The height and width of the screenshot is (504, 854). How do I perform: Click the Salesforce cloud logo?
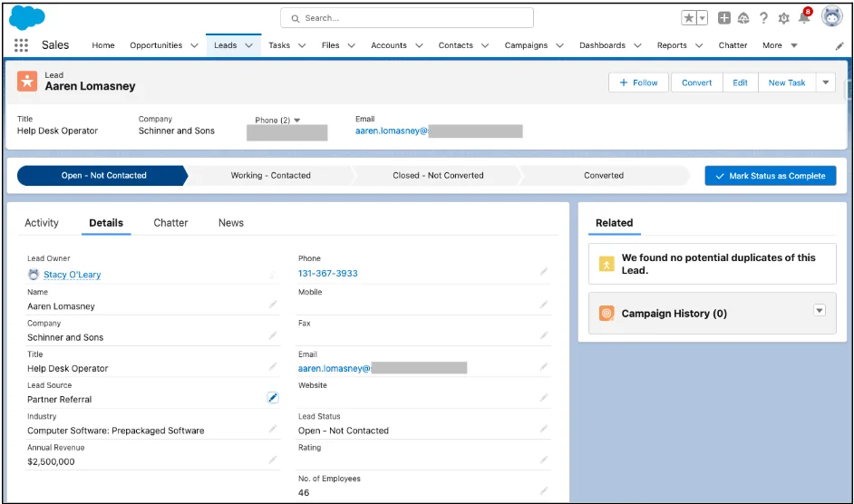pyautogui.click(x=27, y=18)
